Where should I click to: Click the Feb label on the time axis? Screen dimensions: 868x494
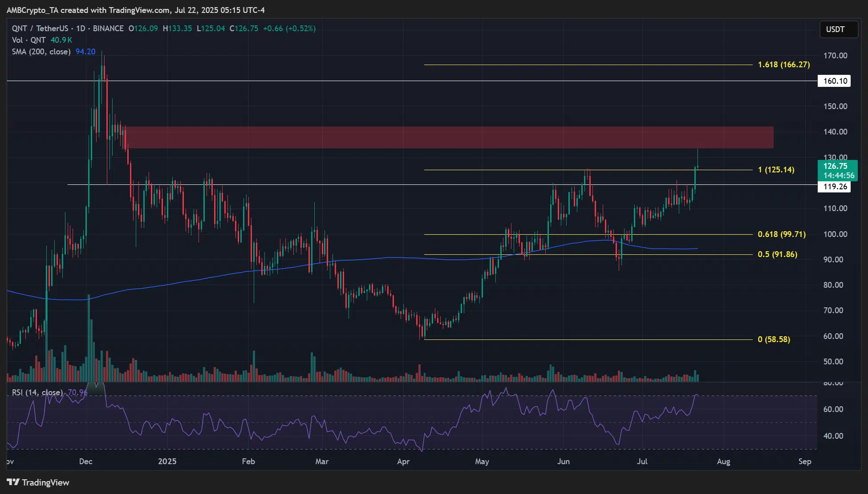point(248,461)
